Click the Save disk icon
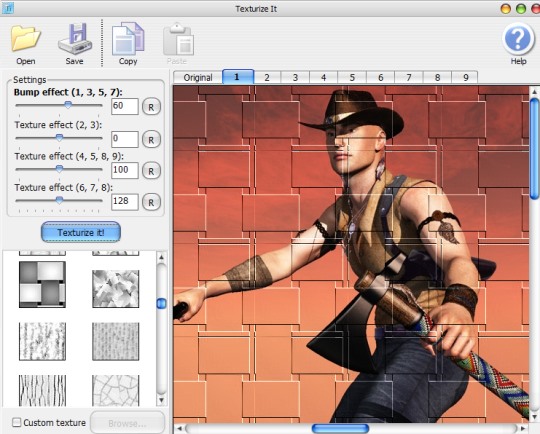Screen dimensions: 540x434 (x=75, y=39)
